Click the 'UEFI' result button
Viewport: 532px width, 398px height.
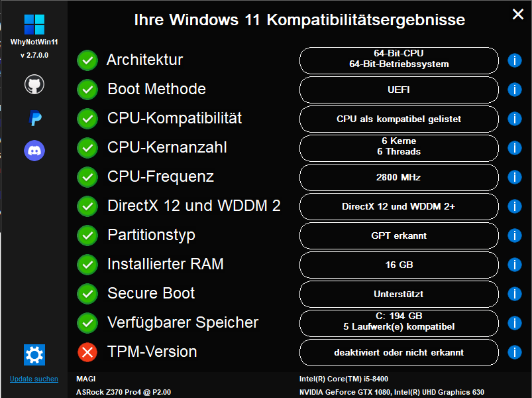point(399,90)
